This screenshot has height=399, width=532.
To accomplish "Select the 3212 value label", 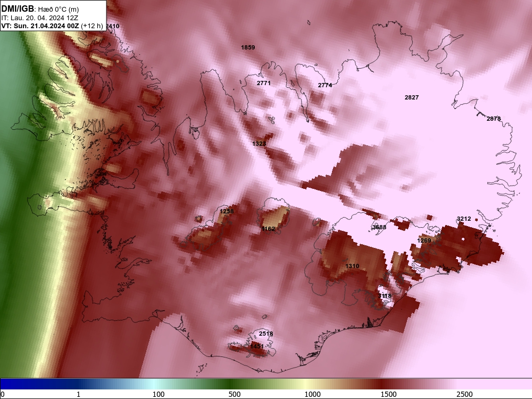I will coord(464,219).
